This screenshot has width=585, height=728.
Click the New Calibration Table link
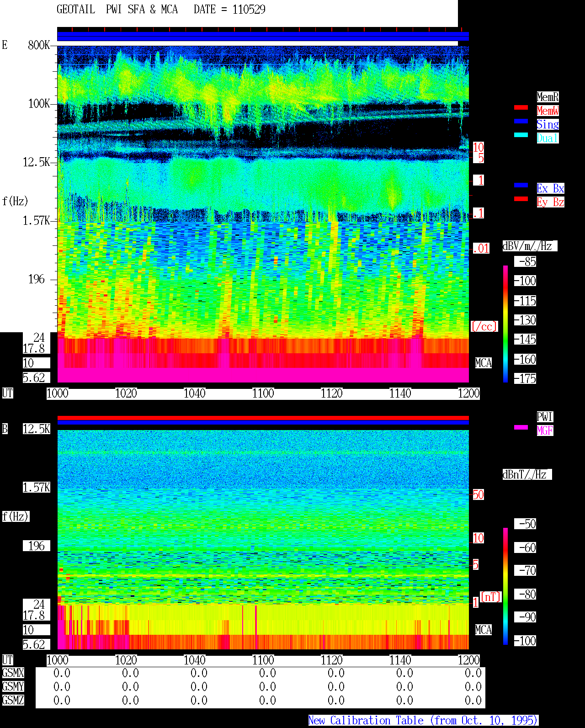pyautogui.click(x=423, y=721)
